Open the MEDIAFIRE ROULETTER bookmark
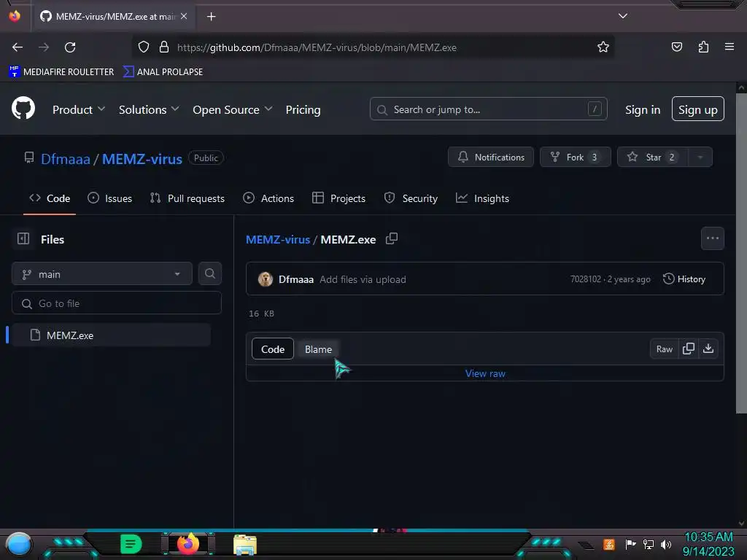This screenshot has height=560, width=747. 61,72
